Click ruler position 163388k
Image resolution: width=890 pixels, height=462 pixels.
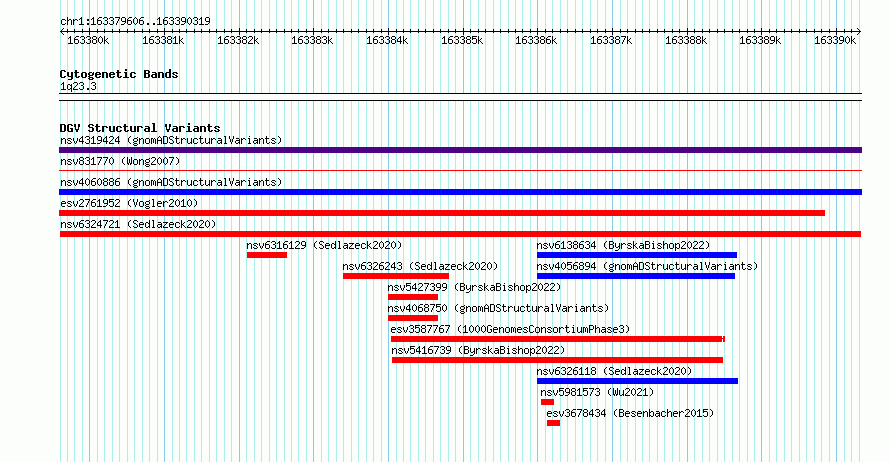click(x=686, y=40)
